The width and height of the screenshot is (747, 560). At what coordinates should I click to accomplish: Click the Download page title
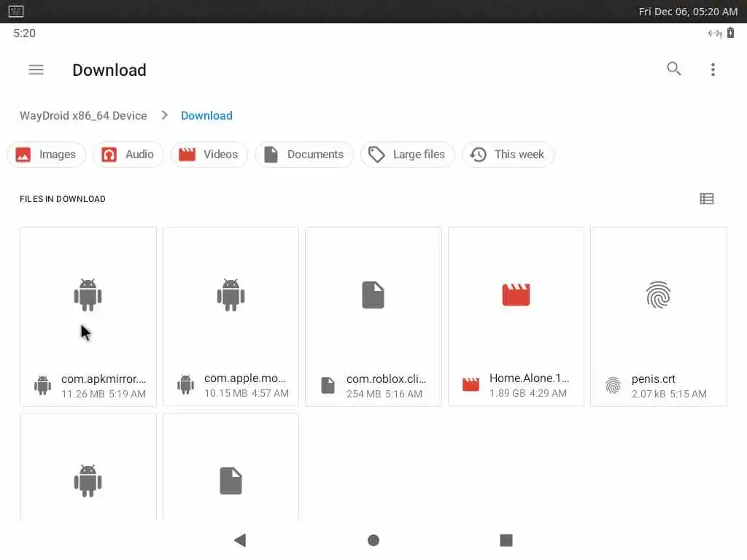109,70
